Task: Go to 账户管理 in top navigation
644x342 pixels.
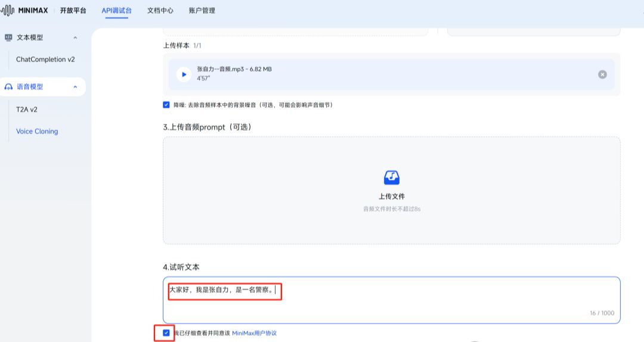Action: [202, 10]
